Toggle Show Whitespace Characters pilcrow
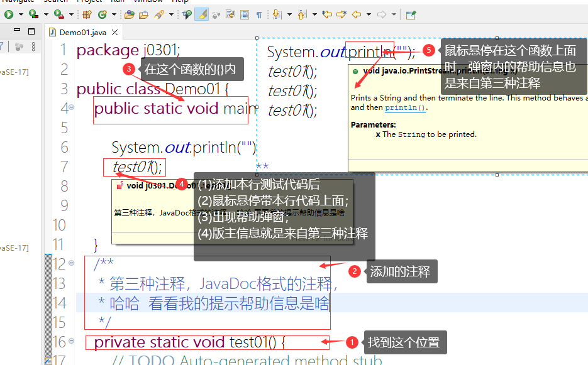The image size is (588, 365). pyautogui.click(x=258, y=15)
